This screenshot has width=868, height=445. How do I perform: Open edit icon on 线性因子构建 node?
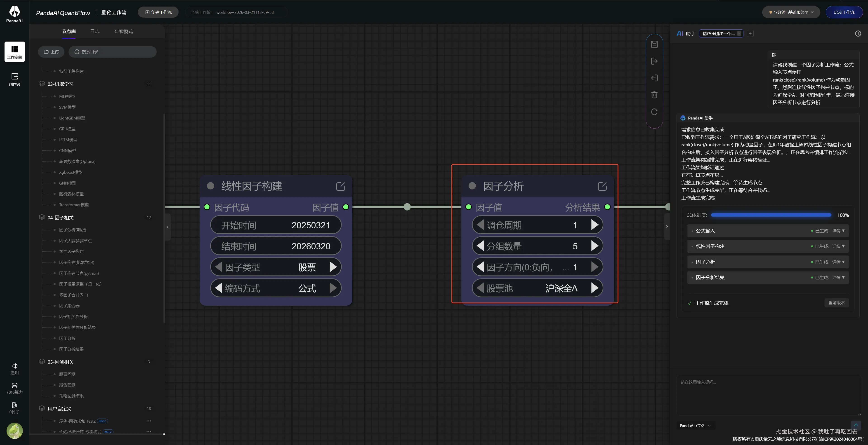(x=340, y=186)
